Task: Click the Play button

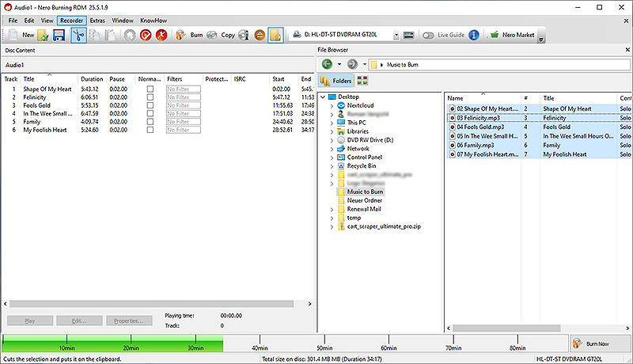Action: point(30,320)
